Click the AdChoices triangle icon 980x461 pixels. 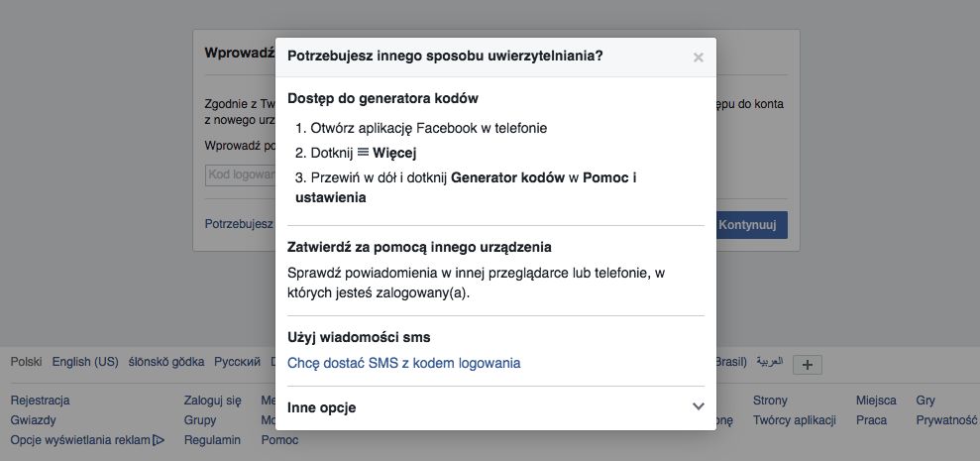point(159,440)
